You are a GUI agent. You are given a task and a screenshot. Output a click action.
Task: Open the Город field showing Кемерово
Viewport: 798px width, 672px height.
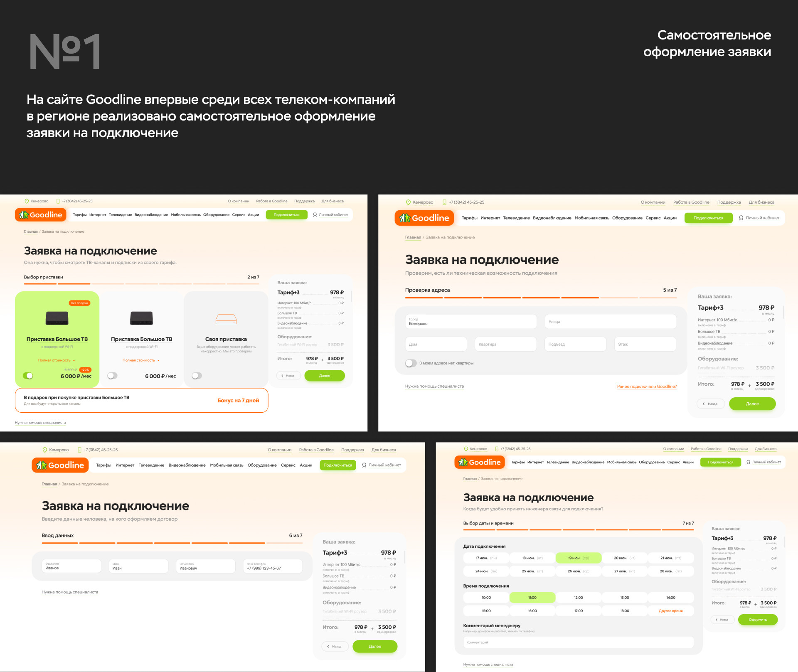coord(470,322)
